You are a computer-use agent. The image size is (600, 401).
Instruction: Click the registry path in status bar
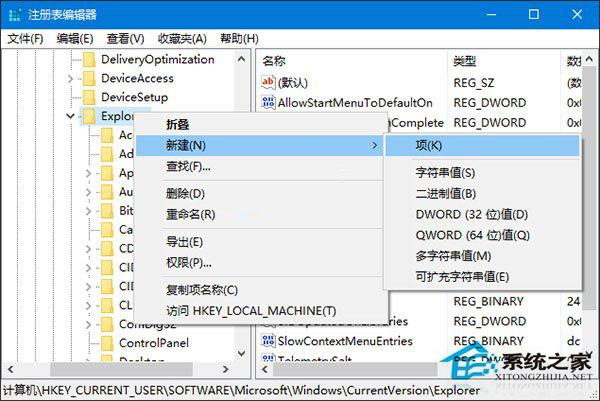click(x=241, y=390)
